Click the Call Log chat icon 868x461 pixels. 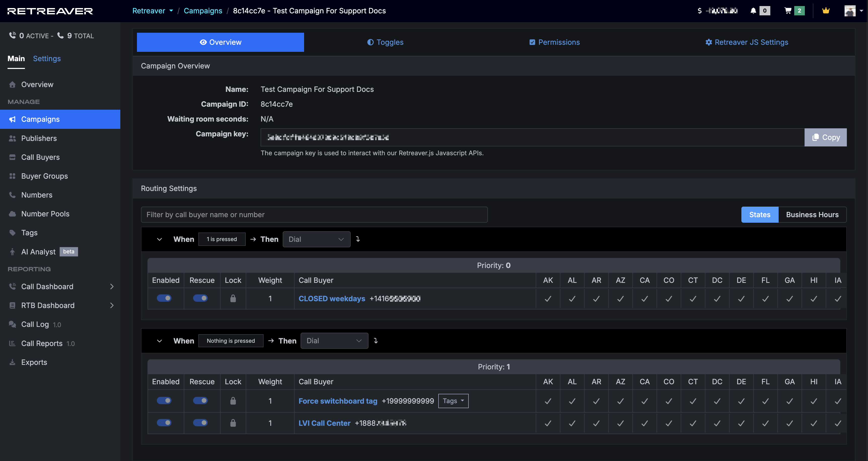(13, 324)
